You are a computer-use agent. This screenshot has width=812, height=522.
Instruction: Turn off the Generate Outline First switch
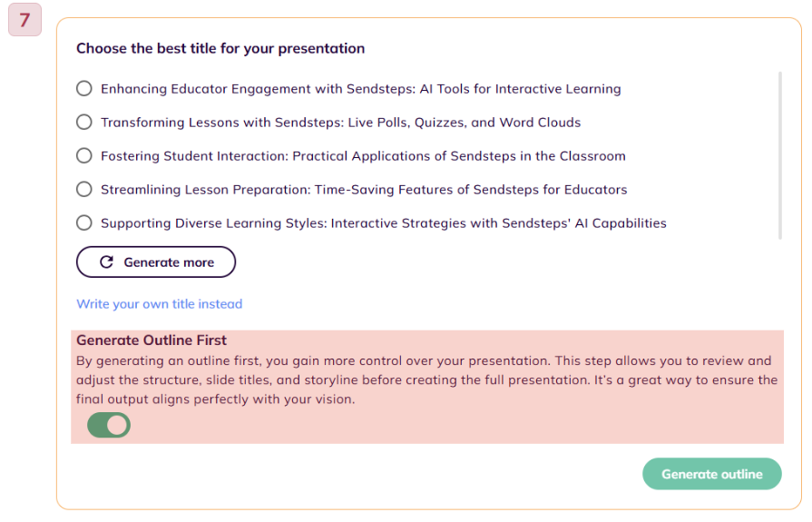[109, 425]
